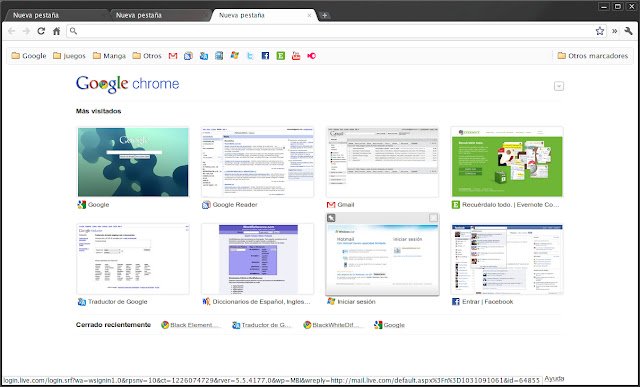640x387 pixels.
Task: Bookmark this page with the star
Action: pyautogui.click(x=600, y=31)
